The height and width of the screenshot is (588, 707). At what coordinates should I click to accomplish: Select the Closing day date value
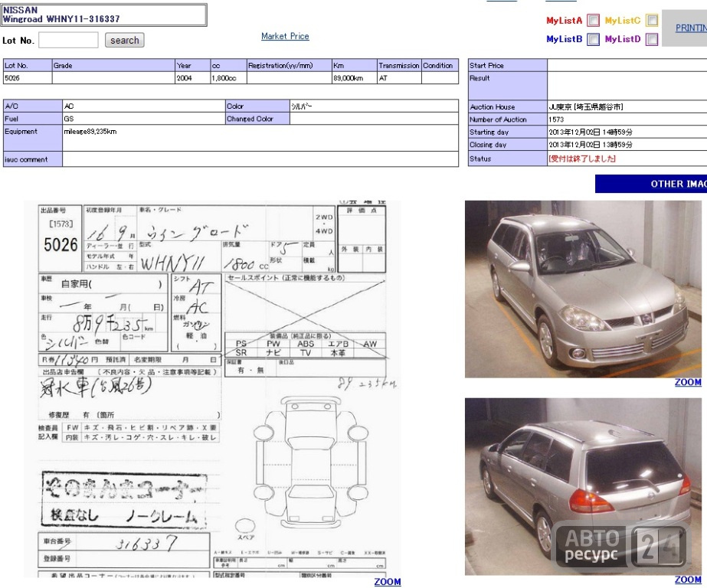coord(591,145)
